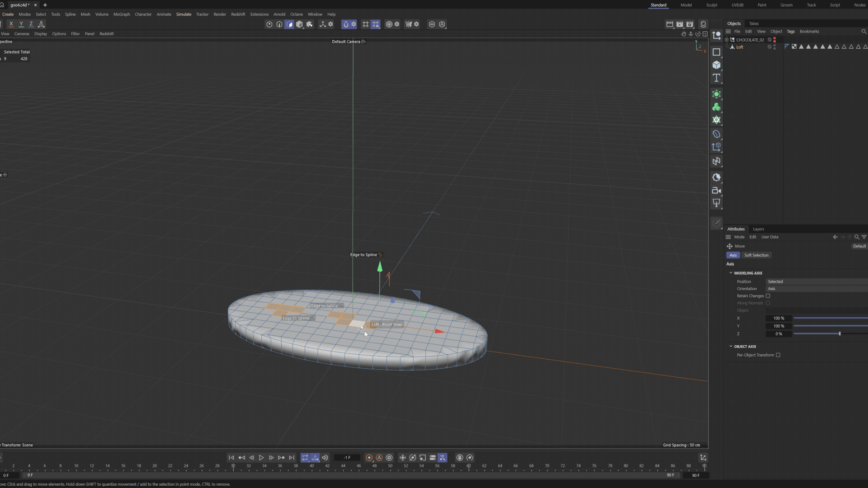Open the green MoGraph Cloner icon

716,107
